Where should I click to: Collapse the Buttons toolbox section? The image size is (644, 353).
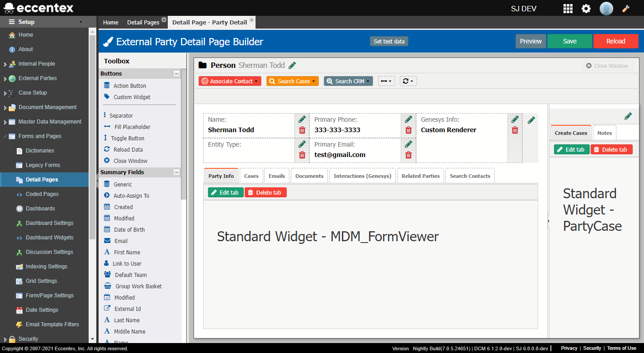[177, 74]
